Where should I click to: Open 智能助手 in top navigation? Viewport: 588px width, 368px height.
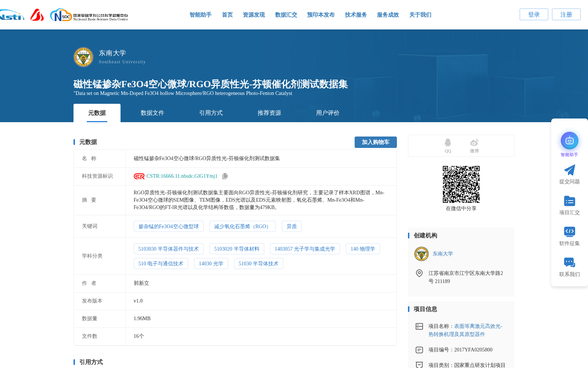201,15
